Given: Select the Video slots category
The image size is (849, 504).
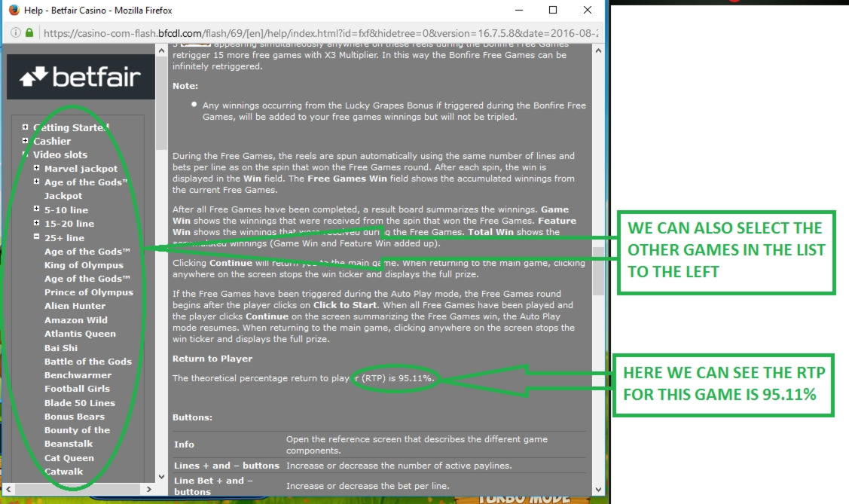Looking at the screenshot, I should (60, 154).
